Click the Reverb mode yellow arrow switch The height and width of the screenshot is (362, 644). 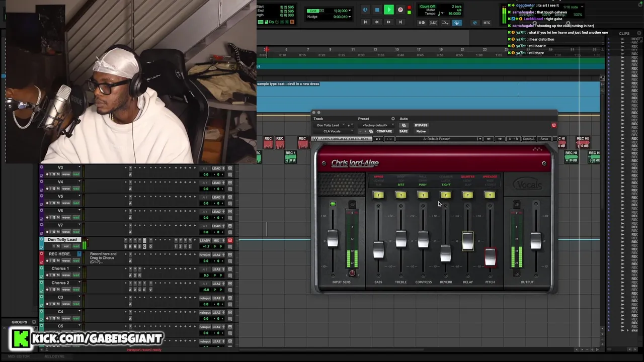(445, 195)
